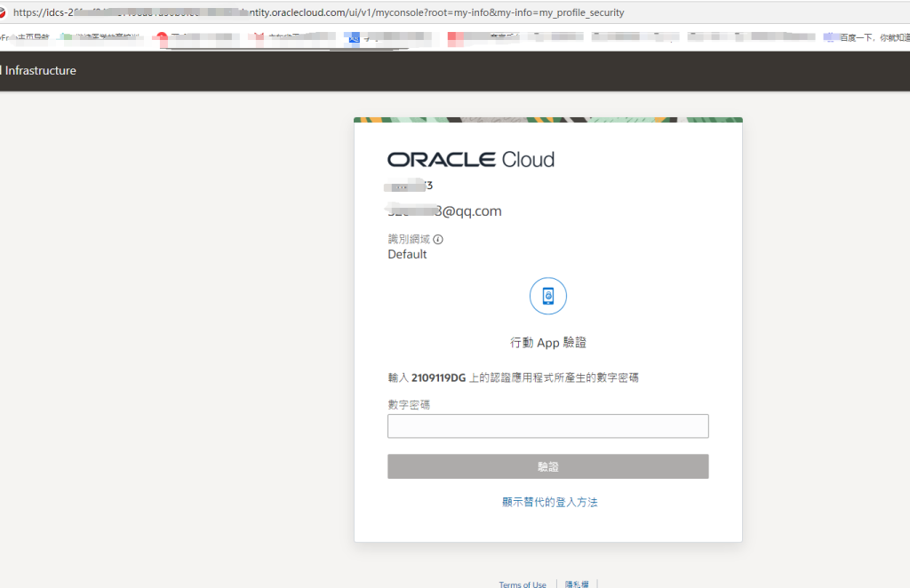Click the 數字密碼 field label
This screenshot has width=910, height=588.
(x=409, y=405)
